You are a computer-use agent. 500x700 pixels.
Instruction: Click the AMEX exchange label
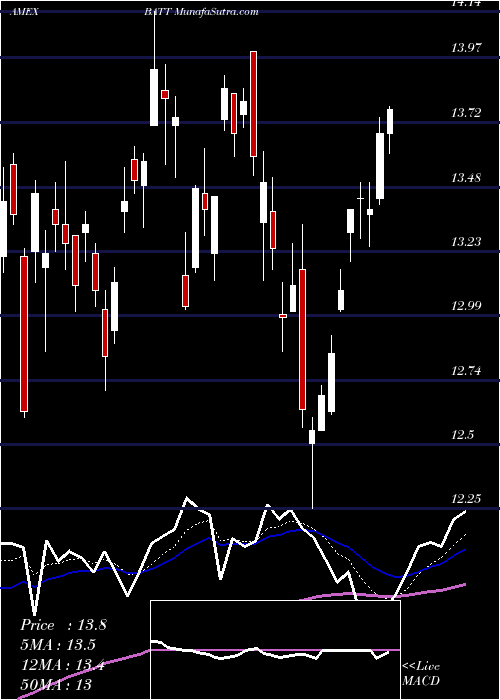pos(25,12)
